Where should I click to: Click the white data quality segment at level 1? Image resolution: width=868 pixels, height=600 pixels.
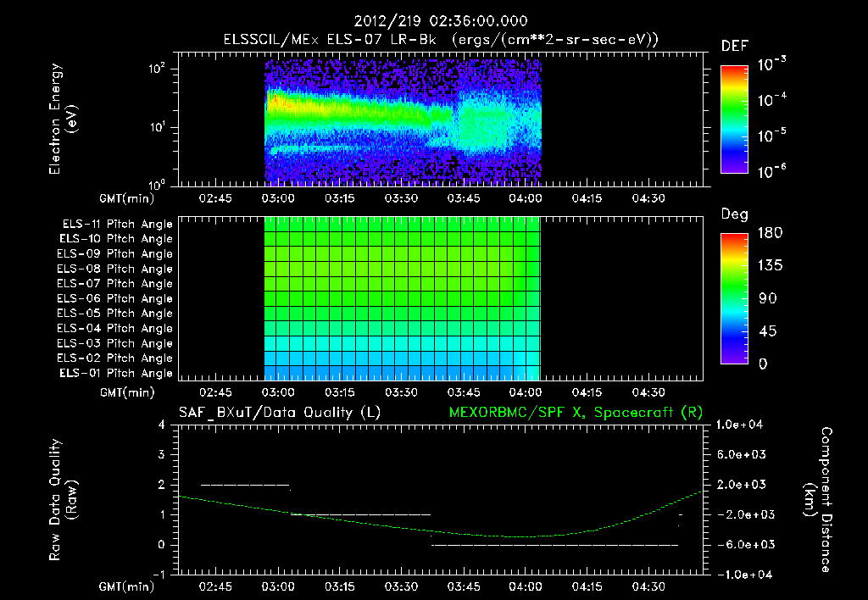tap(360, 514)
